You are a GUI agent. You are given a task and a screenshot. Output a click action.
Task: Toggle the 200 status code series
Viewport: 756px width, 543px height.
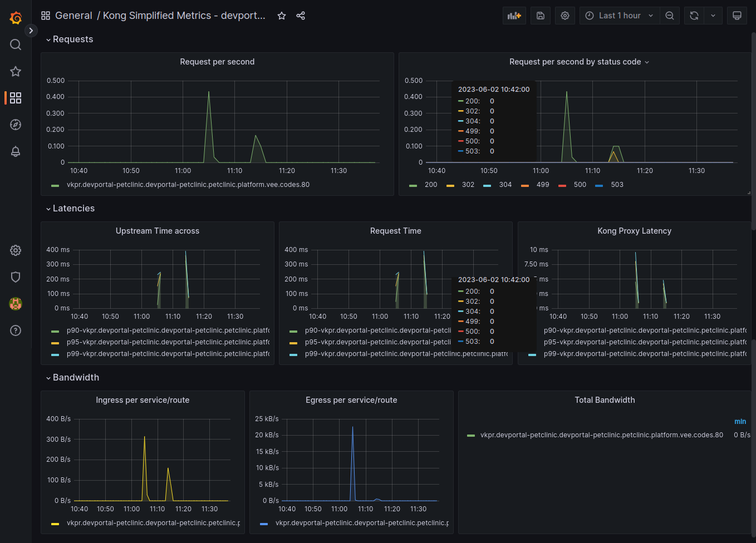click(x=430, y=185)
